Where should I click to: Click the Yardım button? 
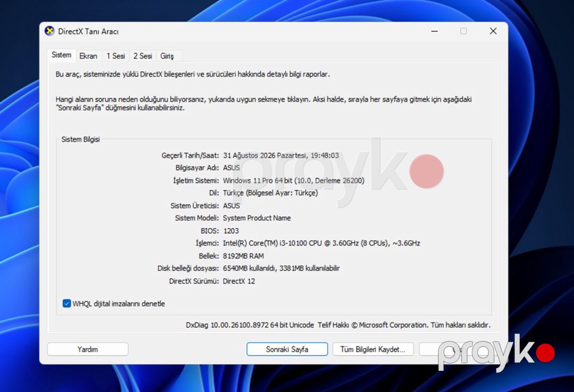pyautogui.click(x=88, y=349)
